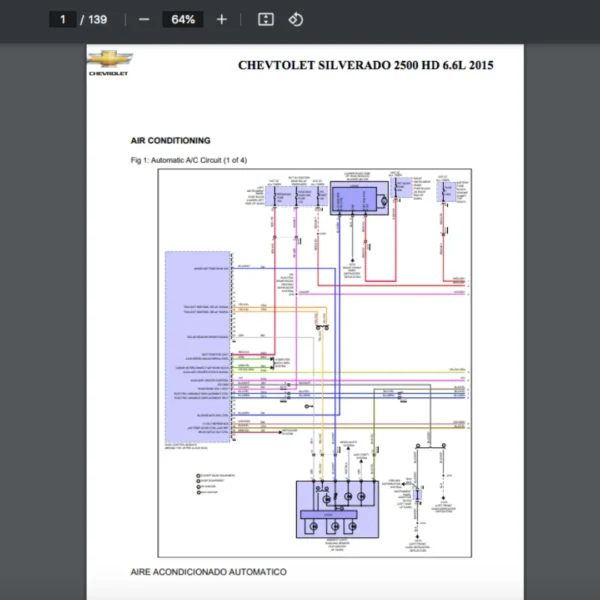Image resolution: width=600 pixels, height=600 pixels.
Task: Click the CHEVROLET wordmark under the logo
Action: 108,74
